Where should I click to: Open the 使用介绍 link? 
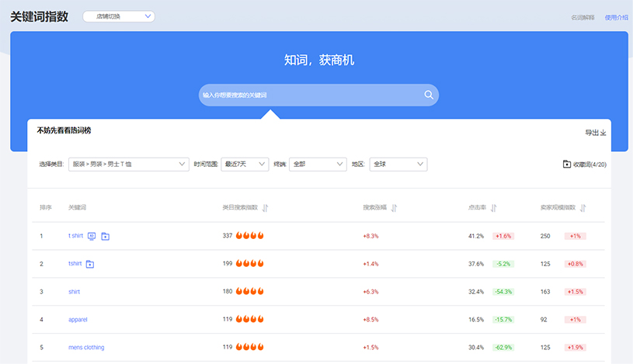tap(616, 17)
